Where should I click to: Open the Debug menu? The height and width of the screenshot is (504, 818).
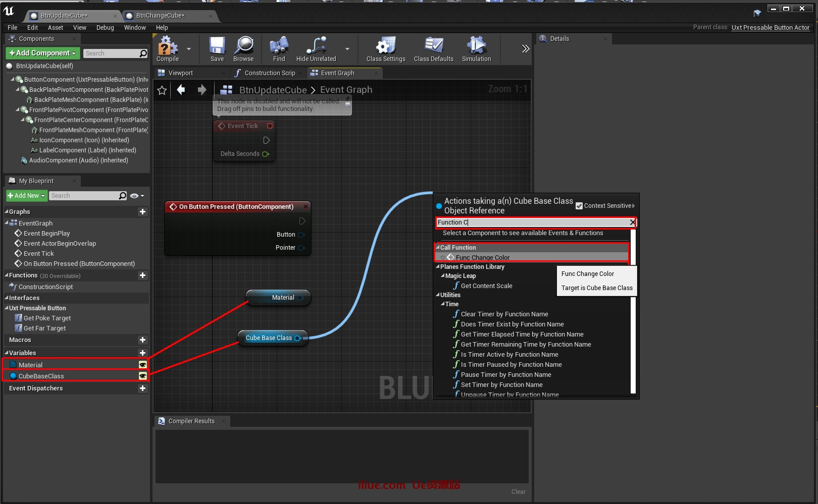(105, 28)
